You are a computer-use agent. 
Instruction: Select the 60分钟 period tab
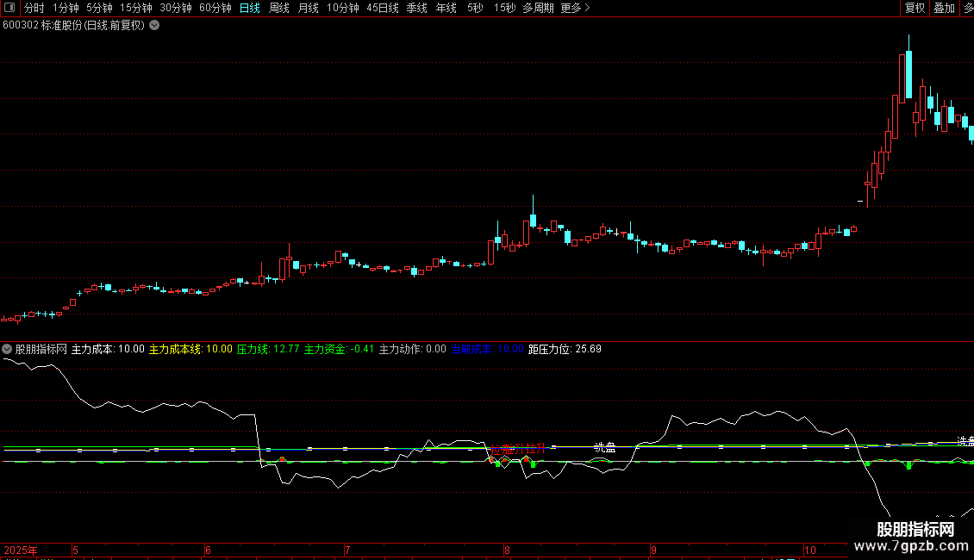[215, 8]
